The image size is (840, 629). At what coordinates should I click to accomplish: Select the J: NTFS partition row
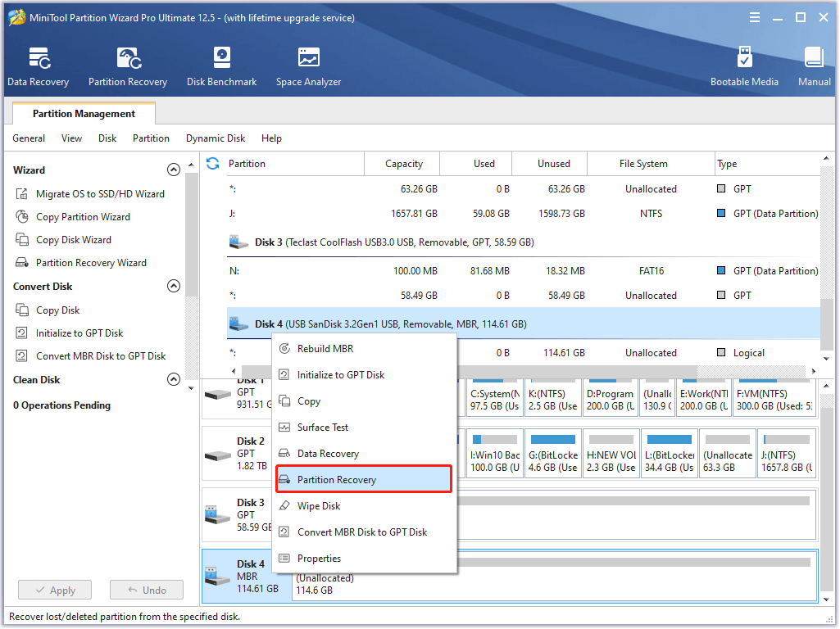tap(523, 213)
